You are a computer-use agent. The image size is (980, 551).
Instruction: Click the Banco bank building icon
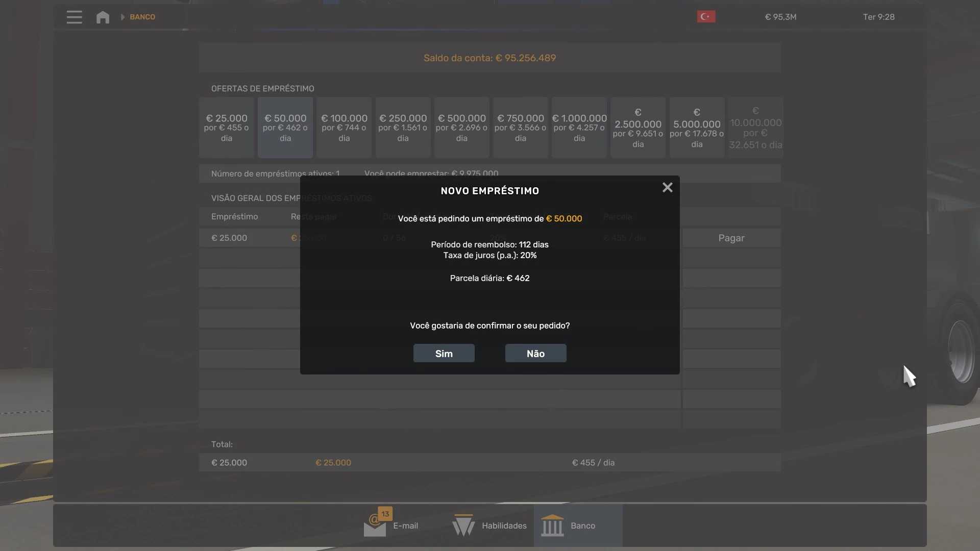point(552,526)
